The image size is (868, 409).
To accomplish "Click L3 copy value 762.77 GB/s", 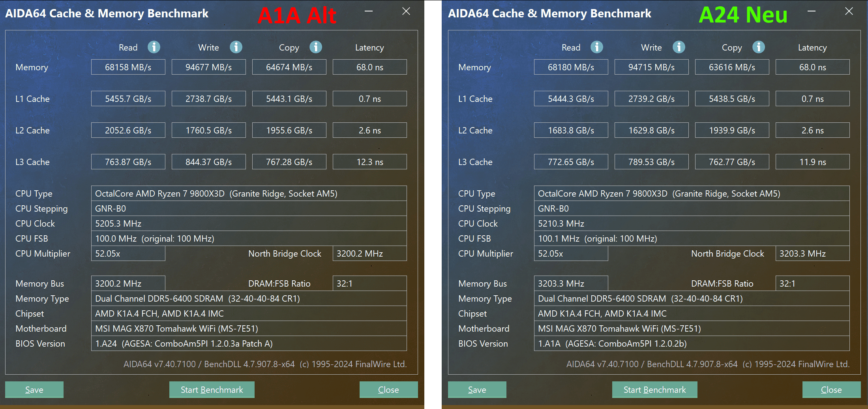I will [732, 162].
